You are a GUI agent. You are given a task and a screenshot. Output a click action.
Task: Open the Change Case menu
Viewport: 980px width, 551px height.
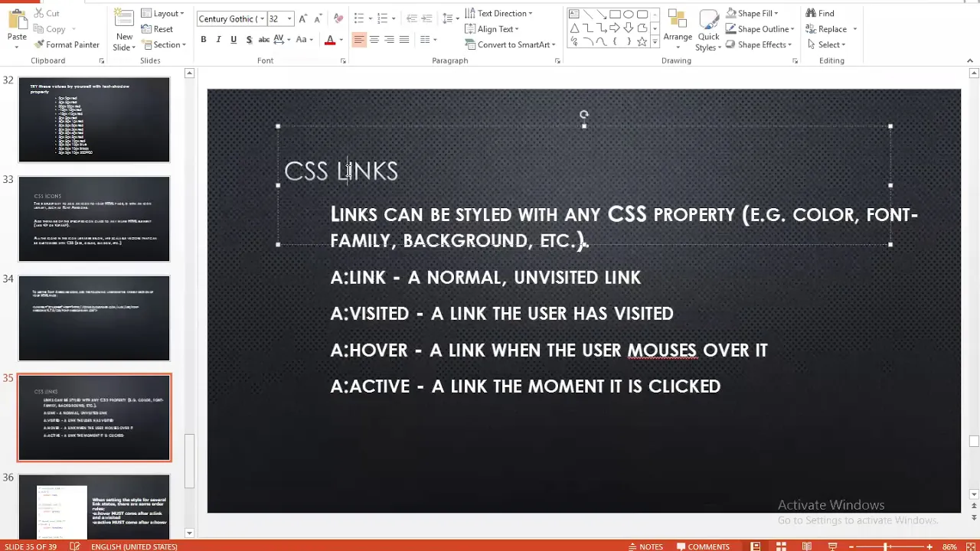click(x=304, y=40)
